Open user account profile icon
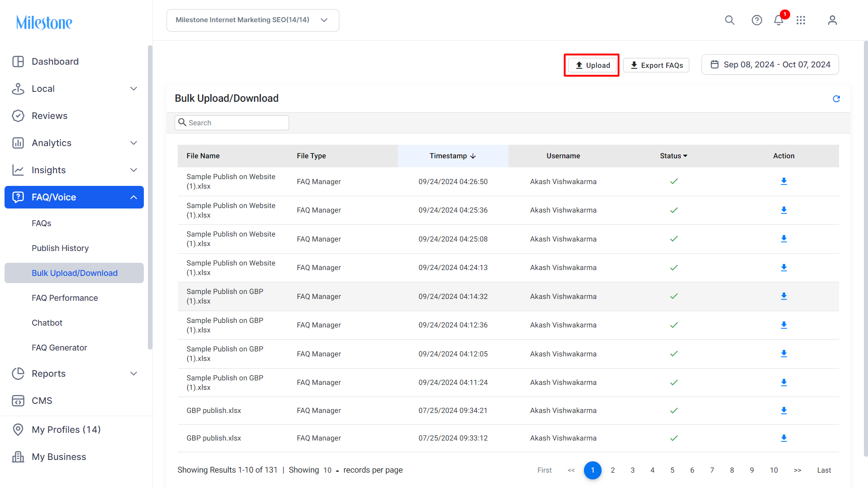Viewport: 868px width, 488px height. tap(832, 20)
